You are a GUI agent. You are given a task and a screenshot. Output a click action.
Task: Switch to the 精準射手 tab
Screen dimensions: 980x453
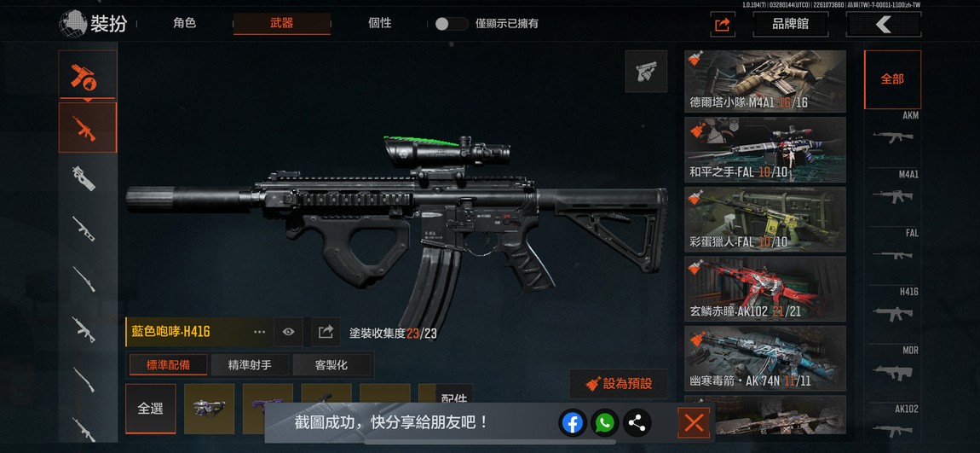pos(250,365)
